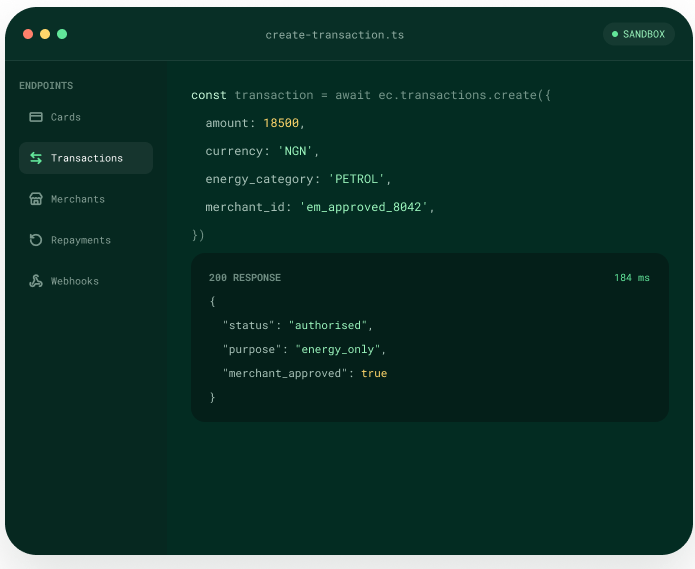The width and height of the screenshot is (695, 569).
Task: Open the Repayments endpoint
Action: coord(86,240)
